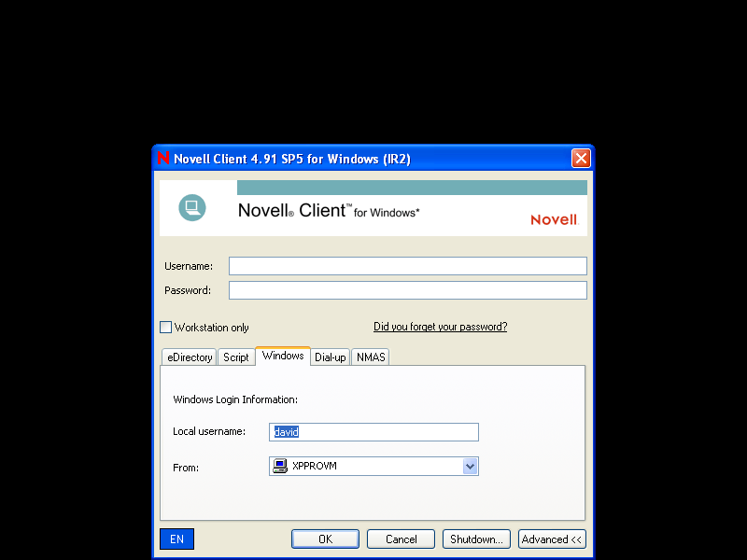Click the Windows Login Information label
Image resolution: width=747 pixels, height=560 pixels.
(235, 399)
